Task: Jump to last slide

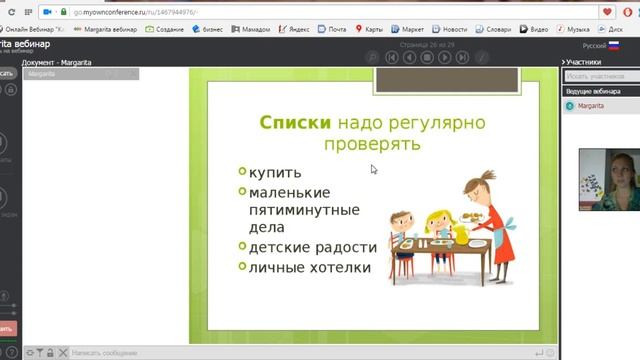Action: pos(462,58)
